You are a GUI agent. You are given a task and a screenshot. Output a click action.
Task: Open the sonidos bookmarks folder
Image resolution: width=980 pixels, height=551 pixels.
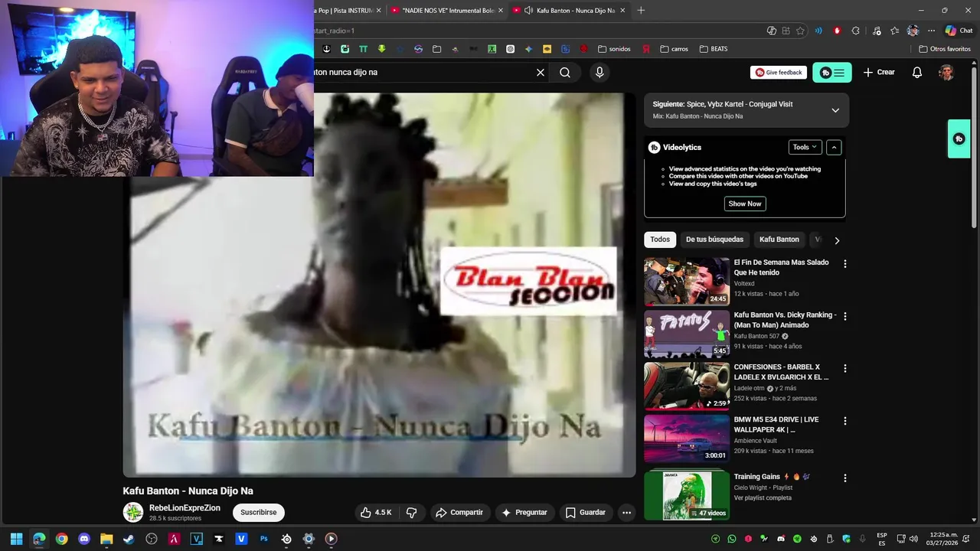[614, 49]
